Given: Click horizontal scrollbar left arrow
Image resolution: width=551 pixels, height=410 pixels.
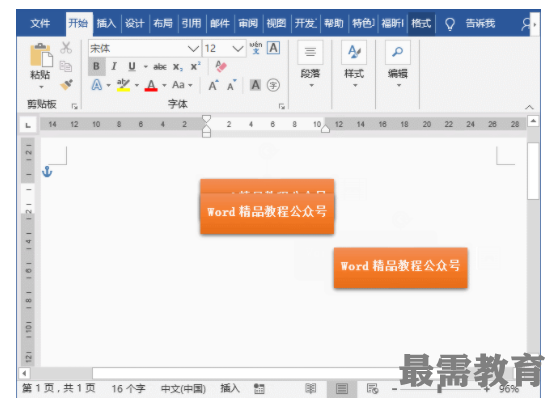Looking at the screenshot, I should tap(24, 373).
